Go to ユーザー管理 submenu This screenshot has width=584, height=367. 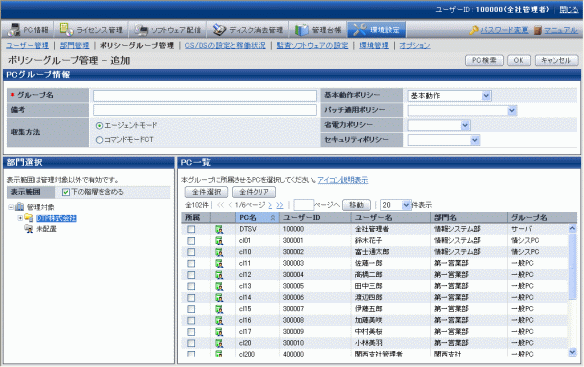27,45
